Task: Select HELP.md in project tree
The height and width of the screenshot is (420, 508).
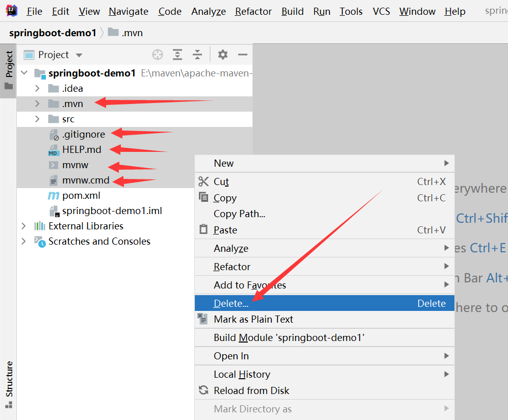Action: (x=82, y=150)
